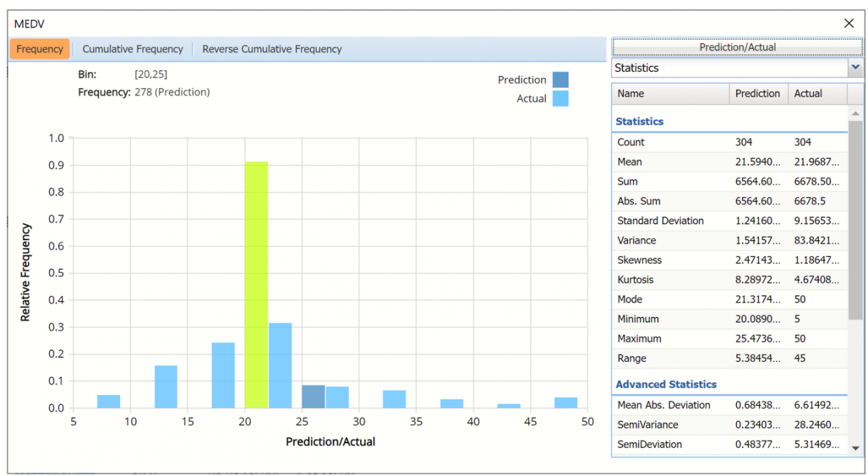Click the Prediction column header
Screen dimensions: 868x476
pyautogui.click(x=757, y=93)
